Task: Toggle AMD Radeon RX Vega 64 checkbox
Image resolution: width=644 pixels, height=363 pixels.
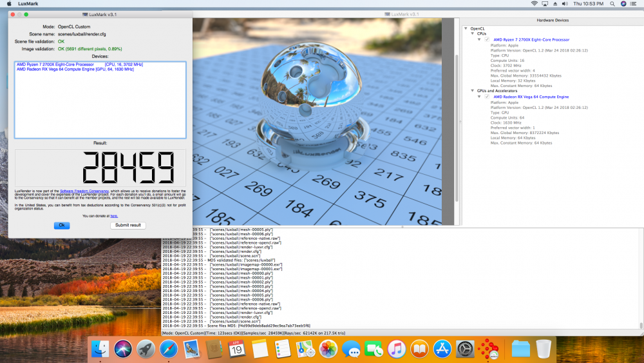Action: coord(487,97)
